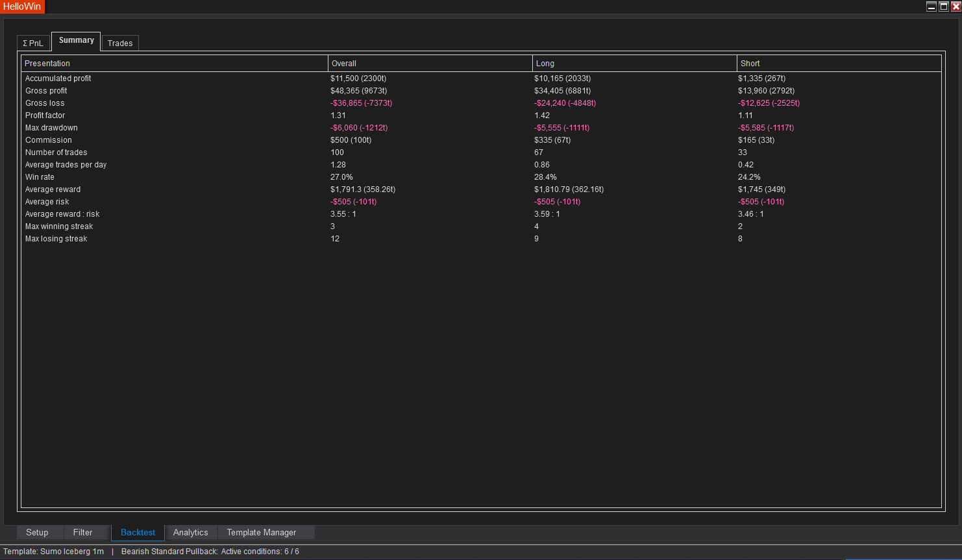Click the Short column header
The image size is (962, 560).
839,64
